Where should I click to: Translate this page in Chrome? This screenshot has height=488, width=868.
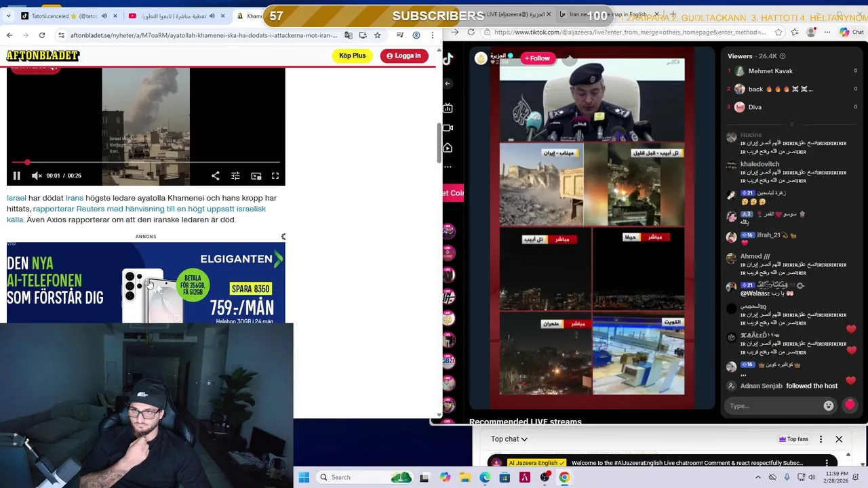[349, 35]
